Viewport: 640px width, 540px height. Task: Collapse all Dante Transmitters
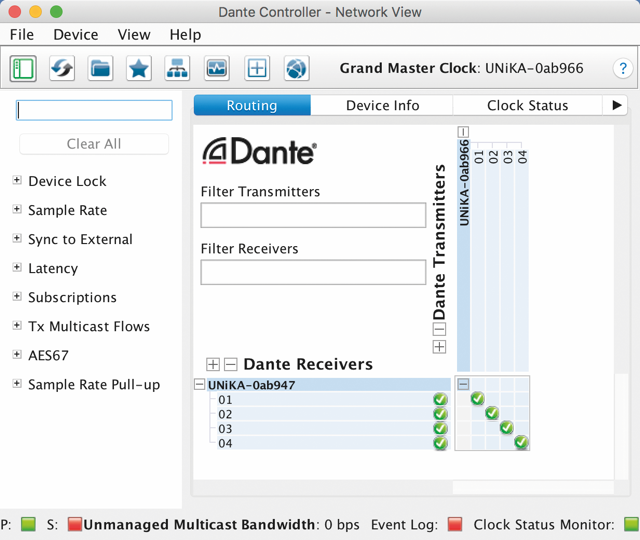point(439,329)
